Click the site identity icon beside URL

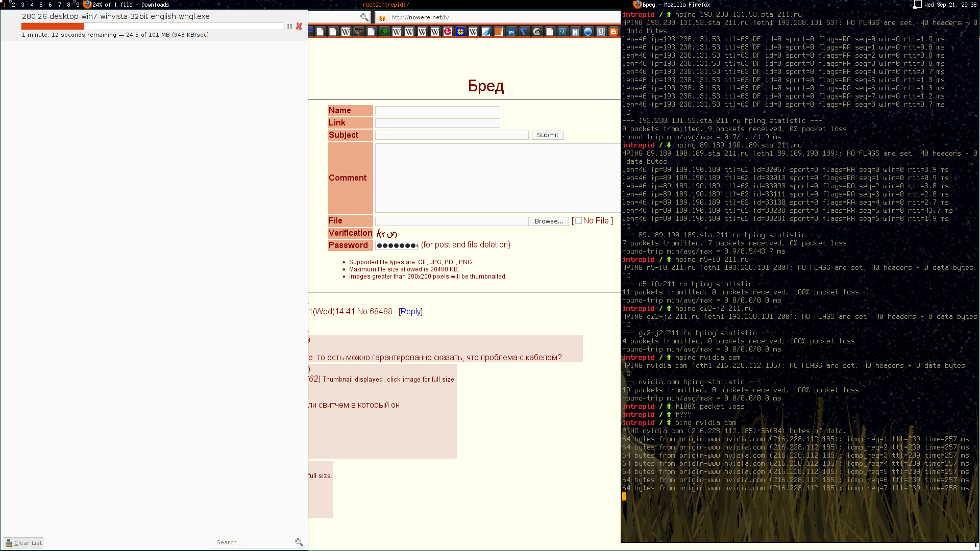(x=382, y=17)
